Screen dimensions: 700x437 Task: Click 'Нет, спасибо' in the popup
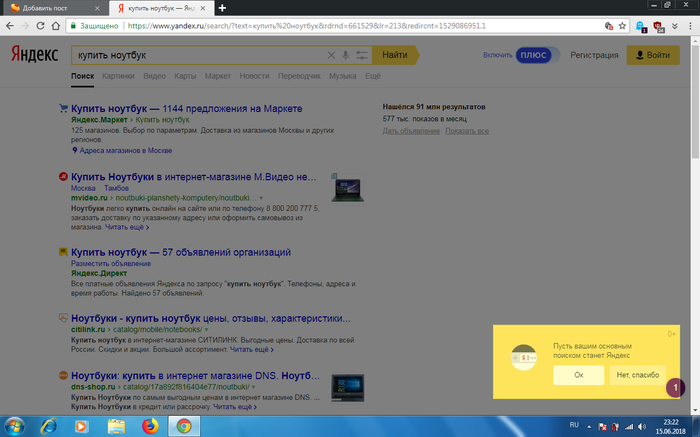(x=637, y=375)
